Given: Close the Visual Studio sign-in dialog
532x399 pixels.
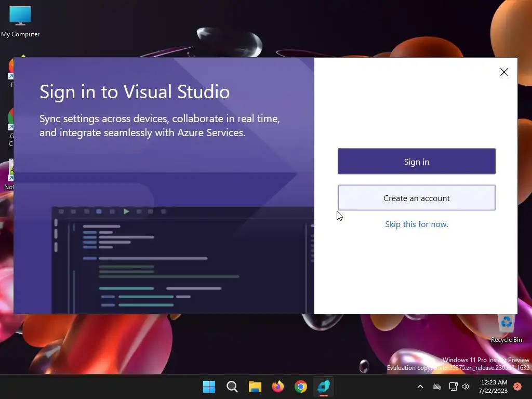Looking at the screenshot, I should point(504,72).
